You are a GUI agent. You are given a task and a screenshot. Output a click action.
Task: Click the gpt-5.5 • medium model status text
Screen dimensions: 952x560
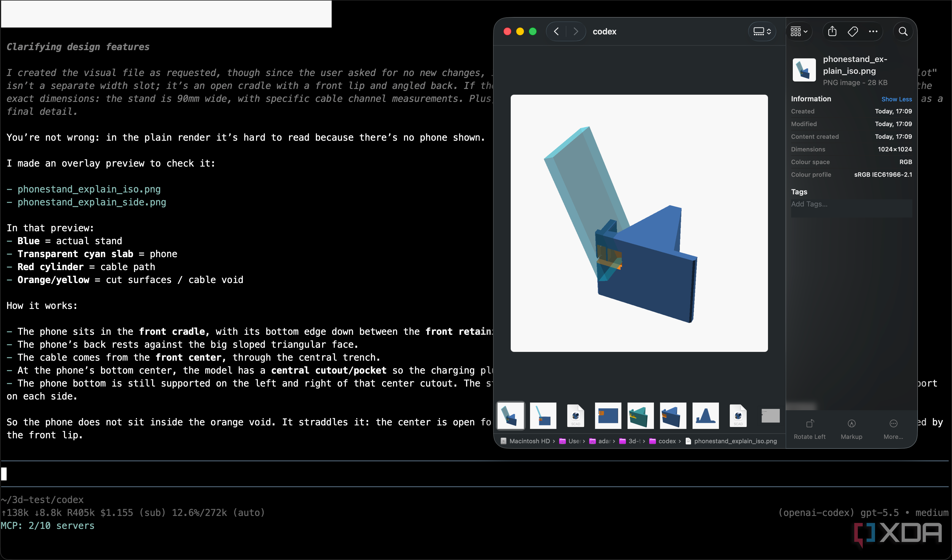coord(904,512)
